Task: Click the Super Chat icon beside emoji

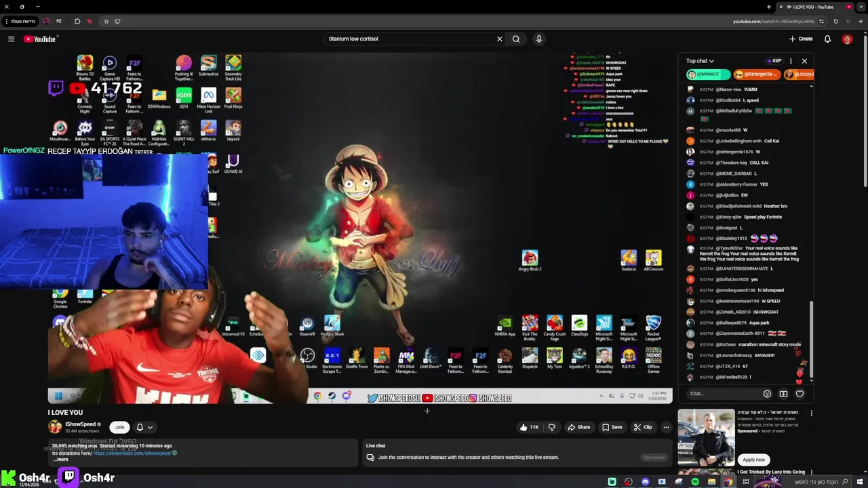Action: coord(783,394)
